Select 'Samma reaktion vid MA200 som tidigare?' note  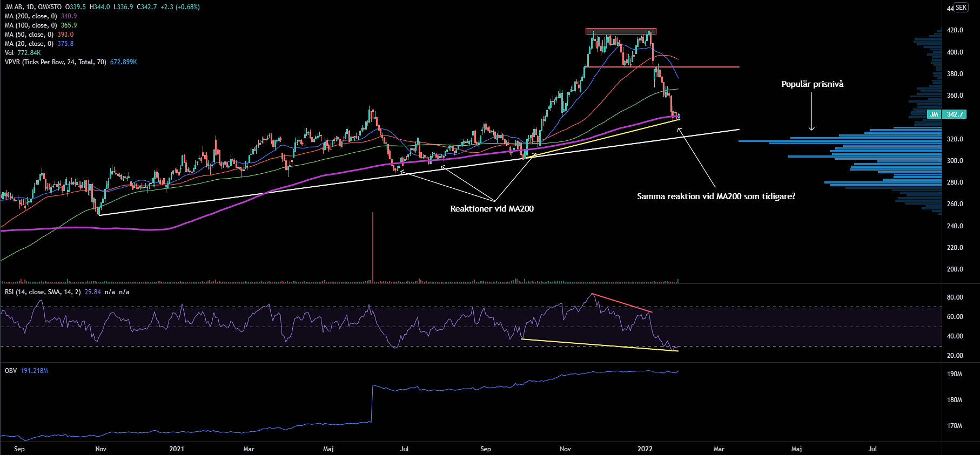click(716, 196)
